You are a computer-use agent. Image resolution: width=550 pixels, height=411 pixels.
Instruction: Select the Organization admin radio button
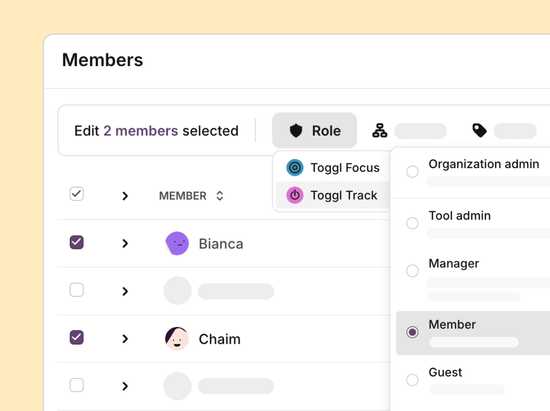(412, 172)
